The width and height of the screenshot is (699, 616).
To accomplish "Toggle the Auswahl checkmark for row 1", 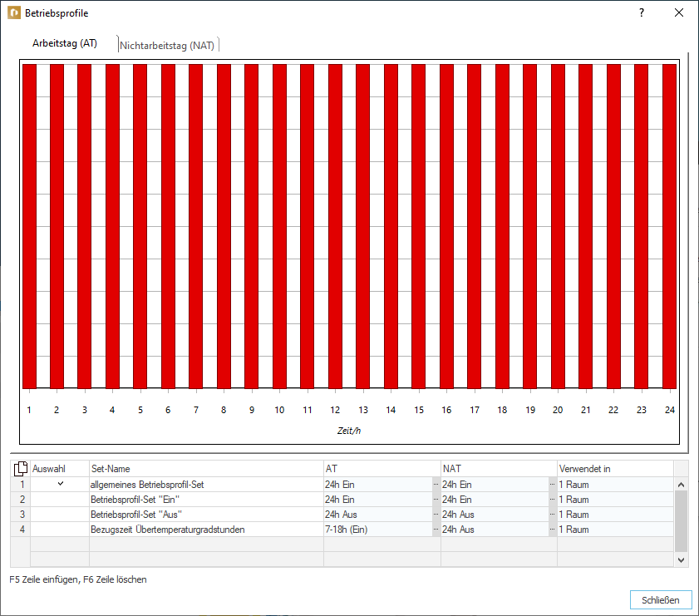I will point(60,484).
